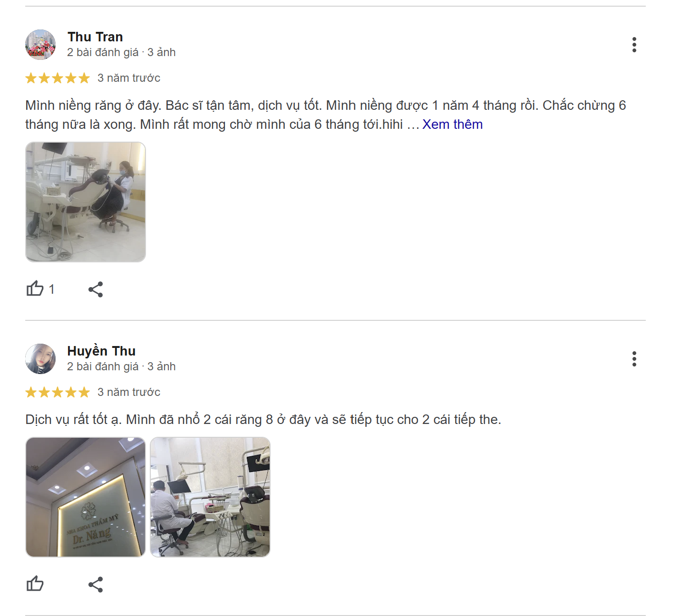The height and width of the screenshot is (616, 700).
Task: Like Huyền Thu's review with thumbs-up
Action: pos(35,584)
